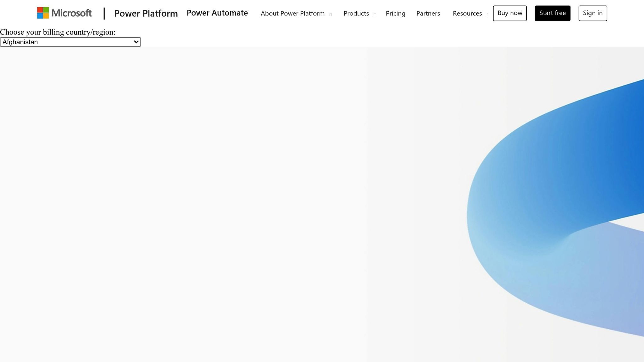Click the dropdown arrow in country selector
Screen dimensions: 644x362
[136, 42]
